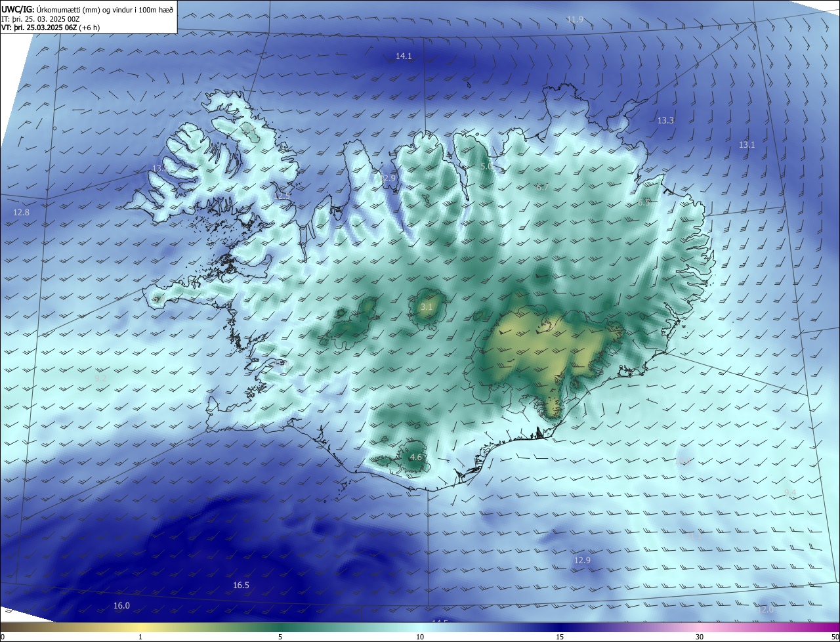This screenshot has height=642, width=840.
Task: Click the 12.9 label over the ocean south of Iceland
Action: (x=582, y=560)
